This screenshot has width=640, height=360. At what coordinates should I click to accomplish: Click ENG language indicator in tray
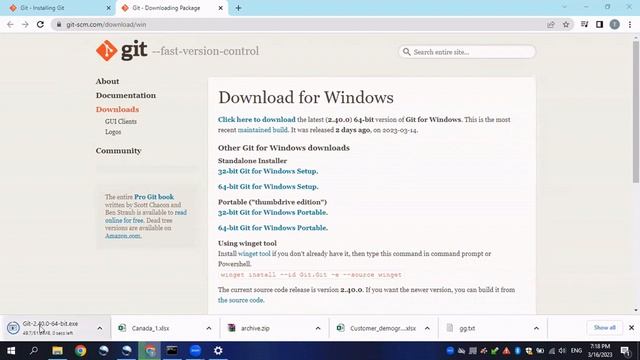(x=576, y=351)
